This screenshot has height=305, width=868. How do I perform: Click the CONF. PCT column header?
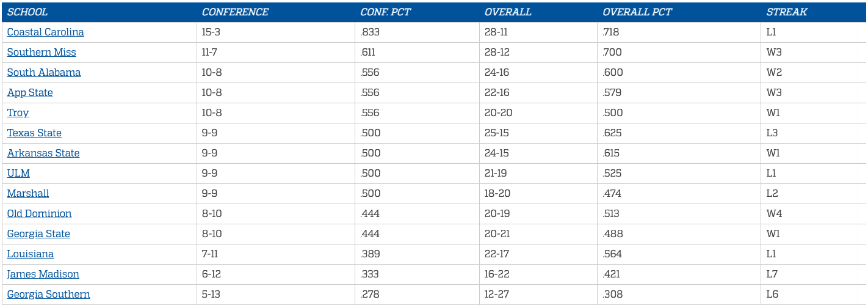(x=385, y=12)
